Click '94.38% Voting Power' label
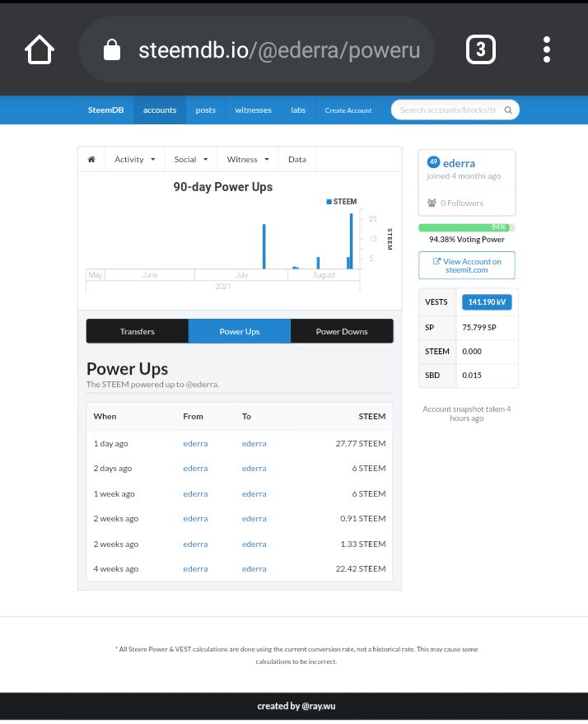588x724 pixels. pos(467,239)
